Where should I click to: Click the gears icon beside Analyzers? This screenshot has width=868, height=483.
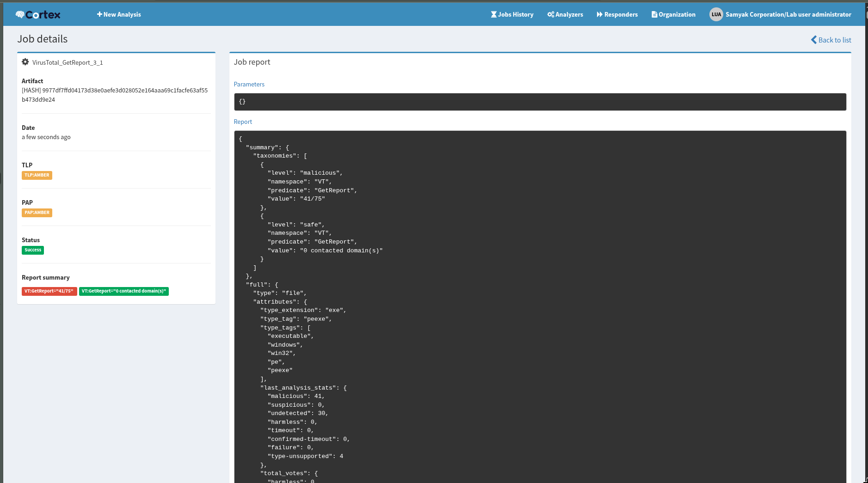click(551, 14)
